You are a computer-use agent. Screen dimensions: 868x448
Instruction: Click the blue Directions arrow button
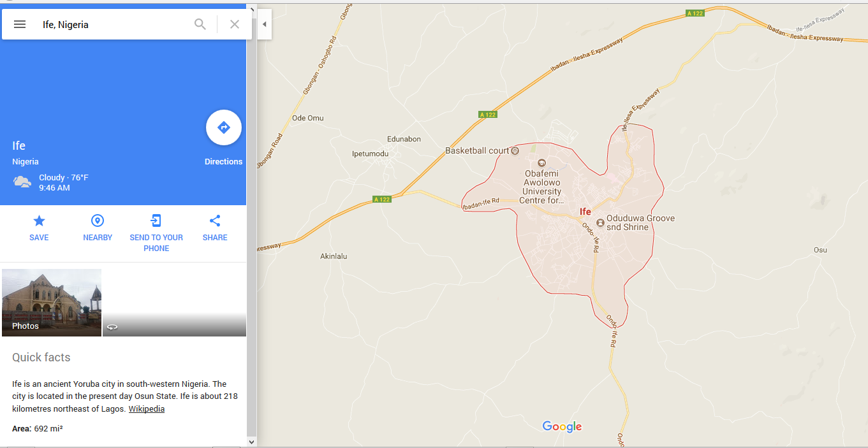224,127
